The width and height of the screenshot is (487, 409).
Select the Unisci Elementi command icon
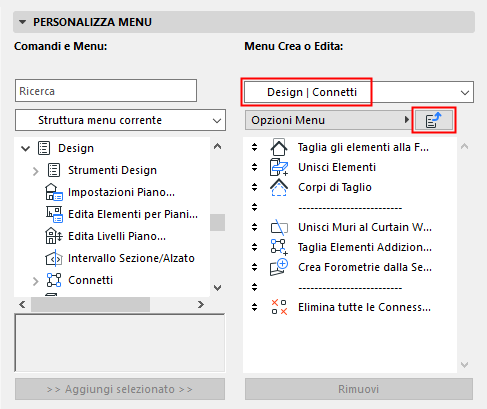(x=279, y=167)
